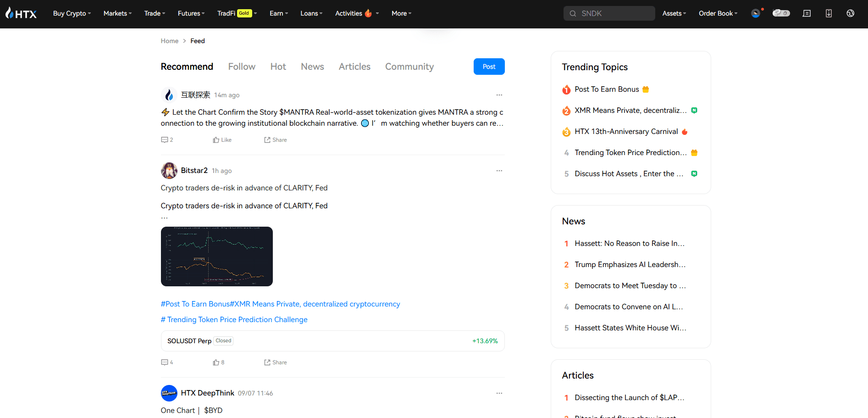
Task: Open the more options dots on 互联探索 post
Action: point(499,95)
